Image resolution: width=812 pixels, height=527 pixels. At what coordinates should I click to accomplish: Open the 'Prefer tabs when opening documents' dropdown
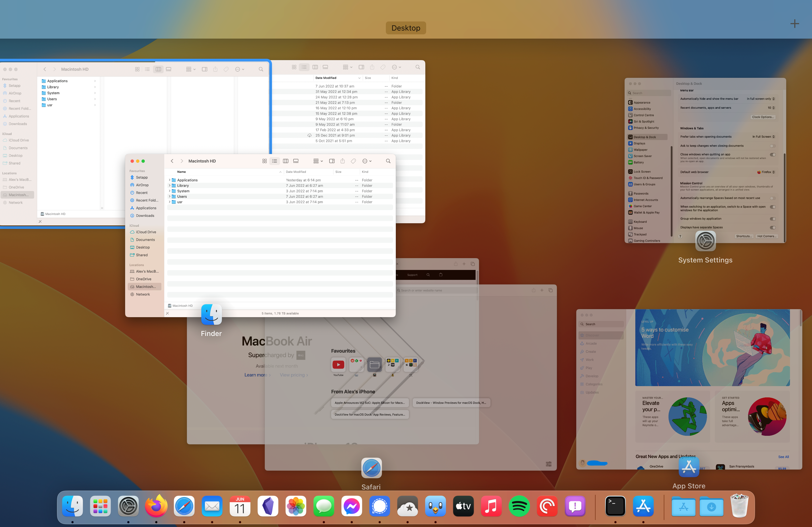763,136
